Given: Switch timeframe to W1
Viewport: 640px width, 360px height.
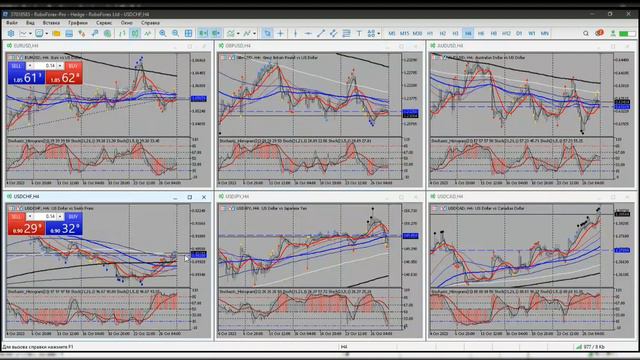Looking at the screenshot, I should point(532,33).
